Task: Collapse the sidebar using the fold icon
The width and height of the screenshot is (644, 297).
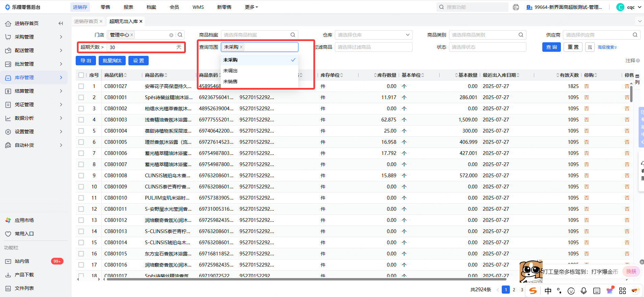Action: (x=61, y=23)
